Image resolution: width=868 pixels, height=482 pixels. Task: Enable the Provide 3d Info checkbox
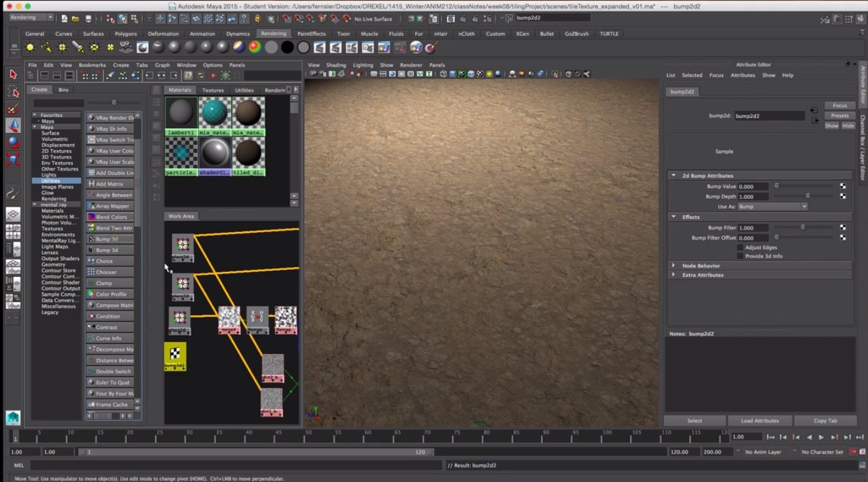click(x=740, y=256)
